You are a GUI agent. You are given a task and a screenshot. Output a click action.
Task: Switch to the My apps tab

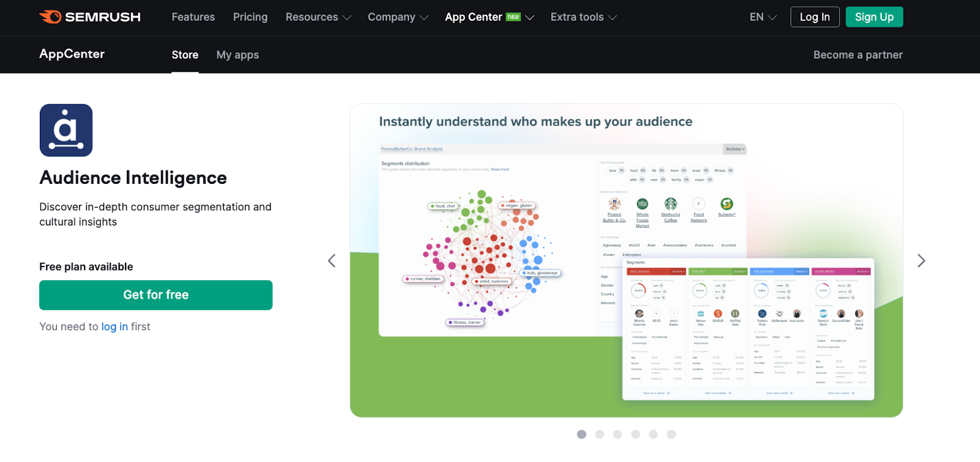point(238,55)
